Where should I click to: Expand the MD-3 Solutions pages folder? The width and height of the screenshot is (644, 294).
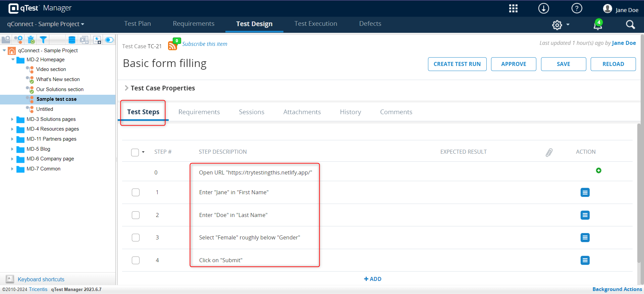point(12,119)
